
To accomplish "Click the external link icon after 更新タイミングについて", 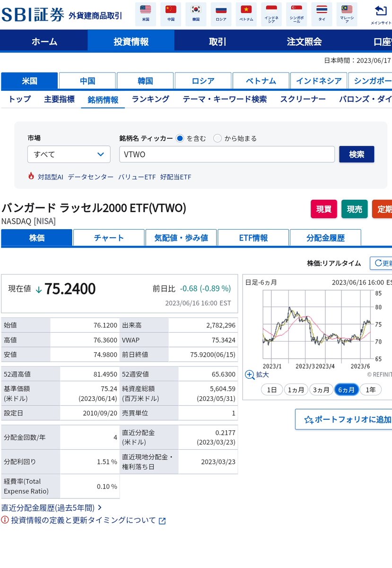I will [x=162, y=521].
